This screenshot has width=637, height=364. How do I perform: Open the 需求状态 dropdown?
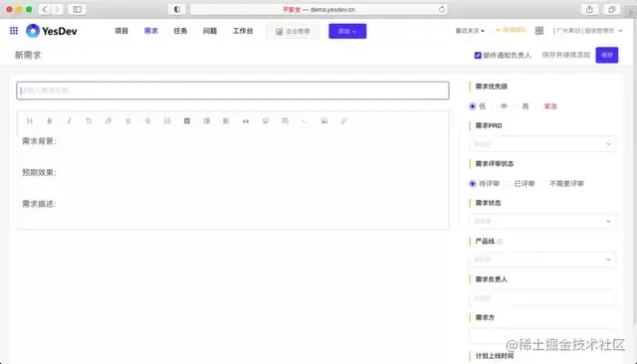click(x=542, y=221)
